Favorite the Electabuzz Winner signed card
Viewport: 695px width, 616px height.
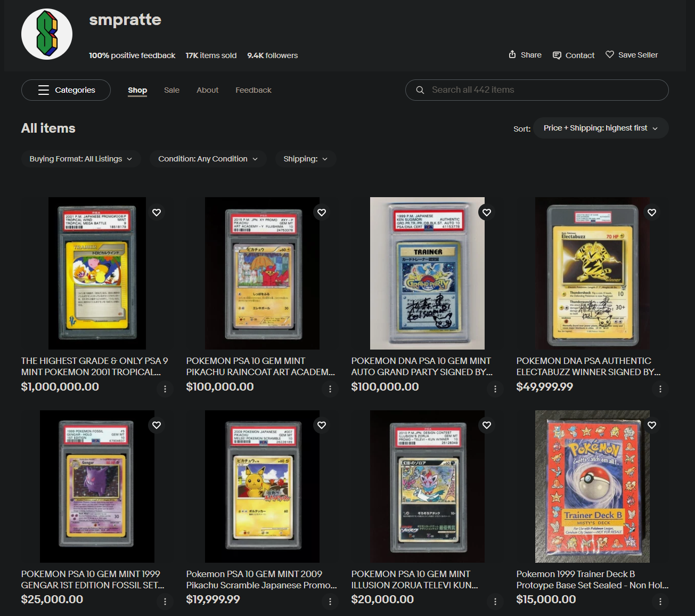(652, 212)
